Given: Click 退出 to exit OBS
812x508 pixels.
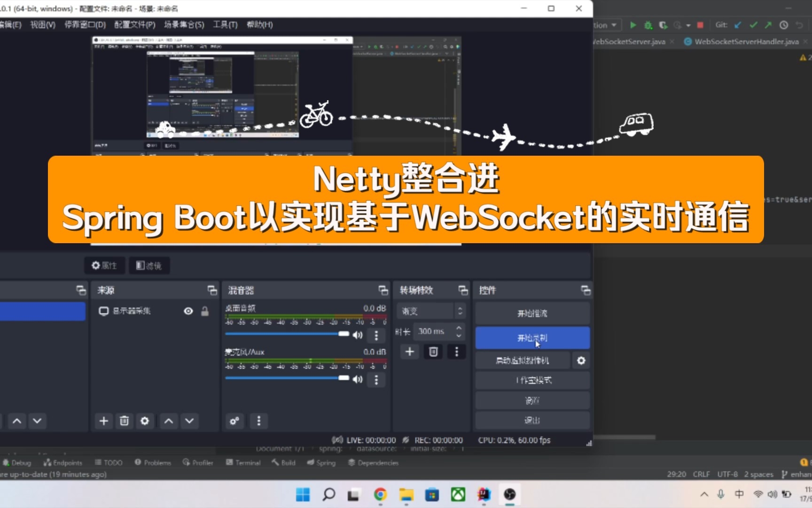Looking at the screenshot, I should (x=532, y=420).
